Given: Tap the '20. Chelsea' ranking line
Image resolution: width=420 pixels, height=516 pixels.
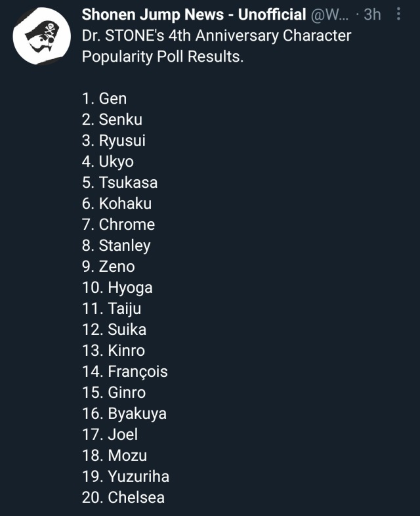Looking at the screenshot, I should point(123,498).
